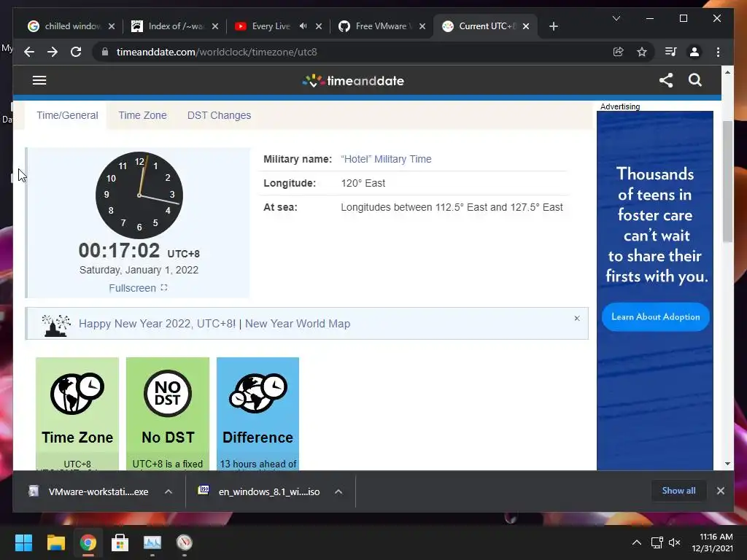Open the taskbar clock and date
This screenshot has height=560, width=747.
pyautogui.click(x=712, y=542)
